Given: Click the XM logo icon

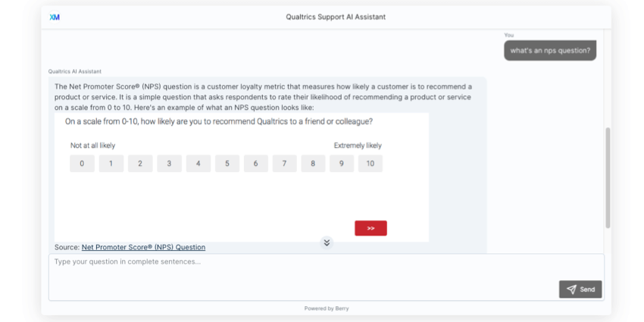Looking at the screenshot, I should point(55,17).
